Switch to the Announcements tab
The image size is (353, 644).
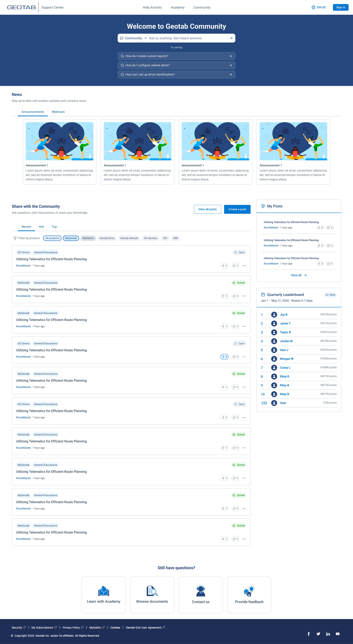point(33,112)
